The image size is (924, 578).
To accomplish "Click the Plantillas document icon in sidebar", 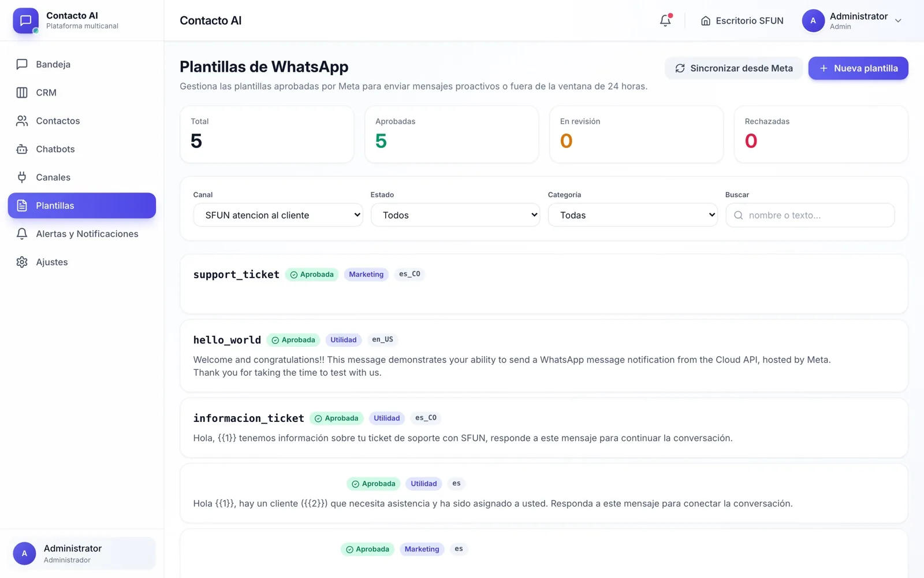I will click(22, 206).
